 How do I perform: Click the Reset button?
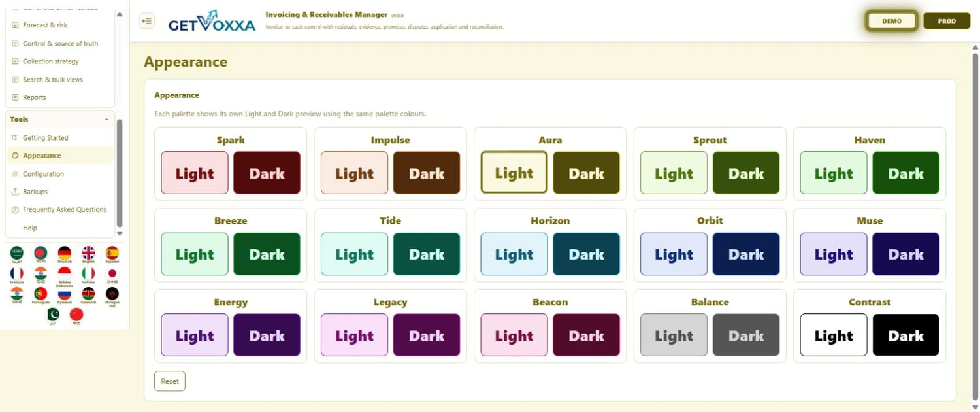pyautogui.click(x=170, y=381)
